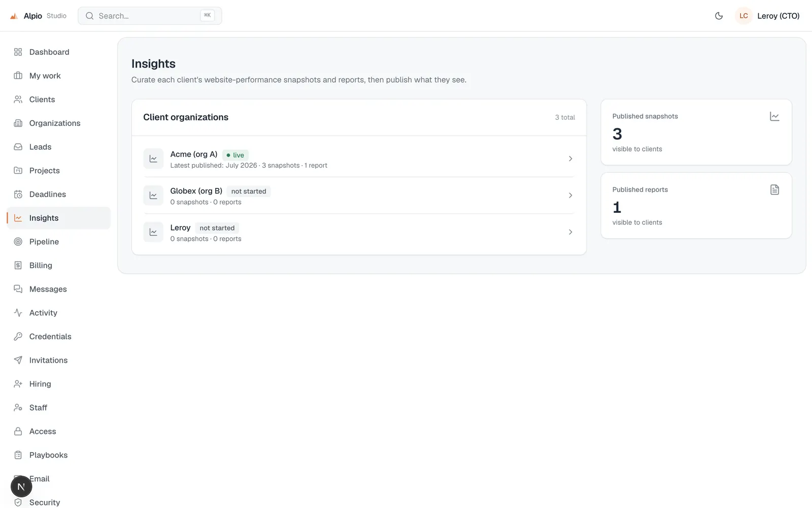Click the My work briefcase icon
Viewport: 812px width, 508px height.
[x=18, y=76]
